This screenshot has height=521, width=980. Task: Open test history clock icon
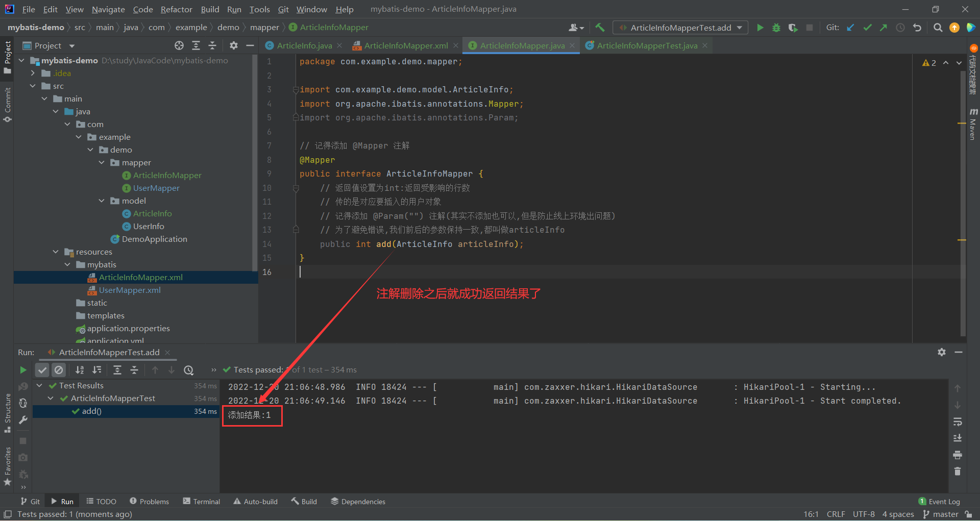tap(189, 370)
